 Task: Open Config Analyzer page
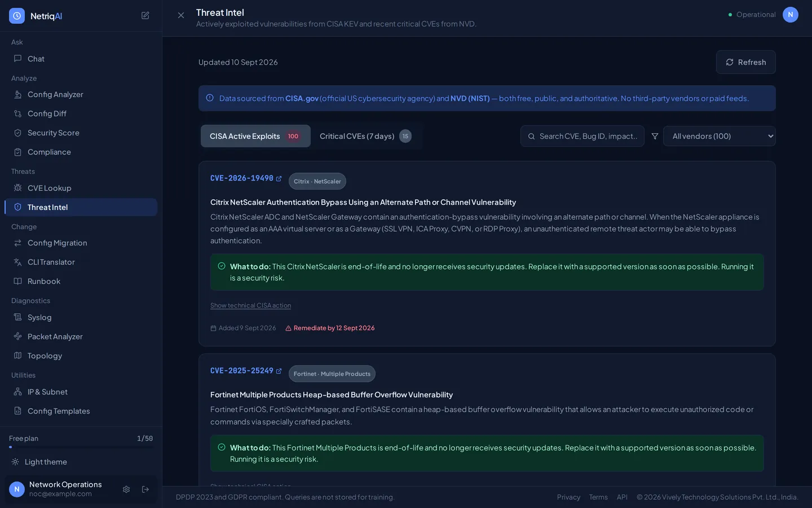[81, 94]
